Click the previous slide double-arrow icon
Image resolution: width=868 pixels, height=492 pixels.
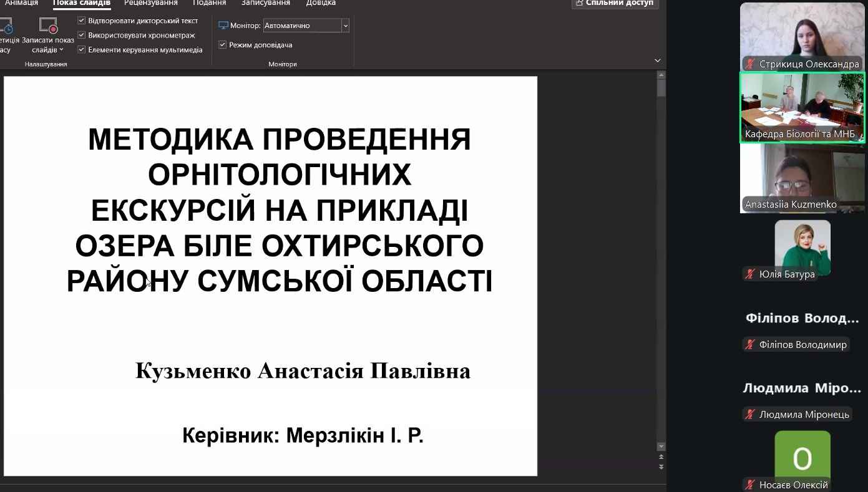(661, 457)
